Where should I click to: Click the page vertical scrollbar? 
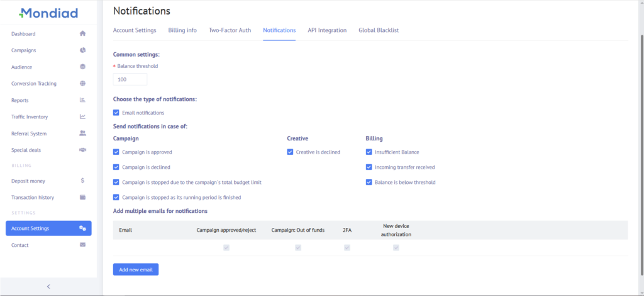[x=642, y=154]
